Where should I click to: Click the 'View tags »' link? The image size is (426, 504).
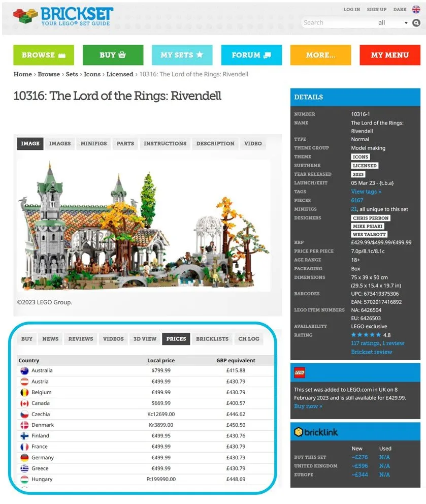366,192
